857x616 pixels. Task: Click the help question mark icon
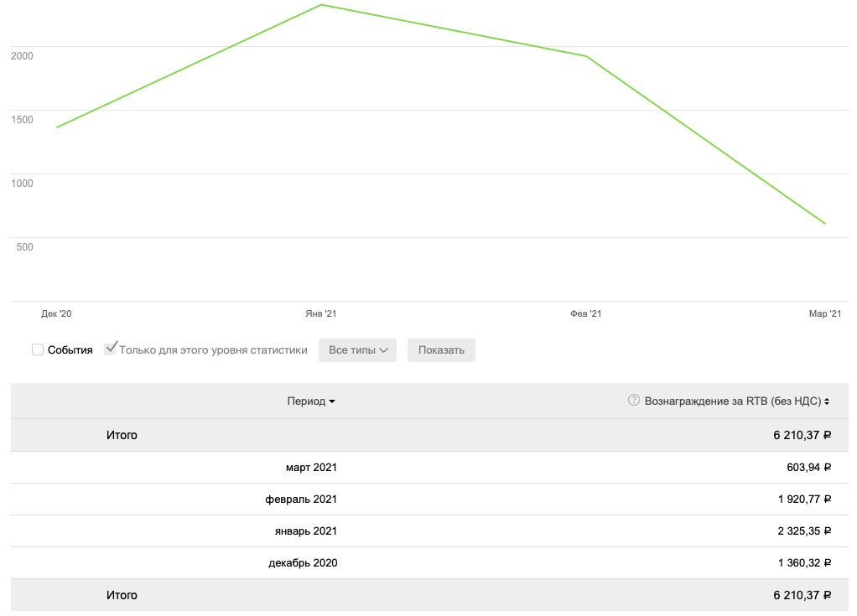(634, 401)
